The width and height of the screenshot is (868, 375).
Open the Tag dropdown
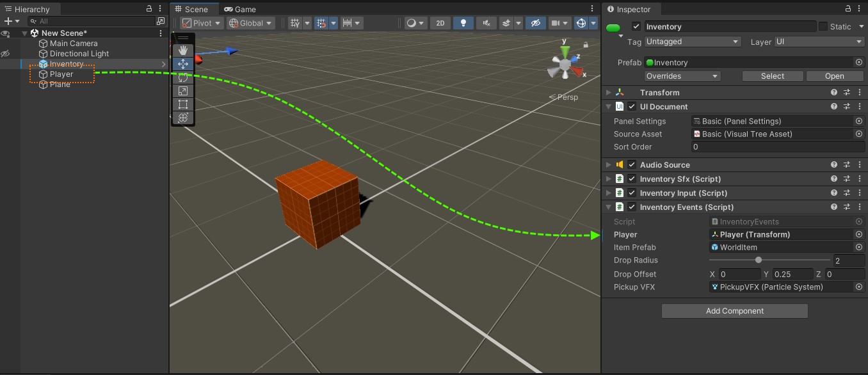pyautogui.click(x=693, y=42)
